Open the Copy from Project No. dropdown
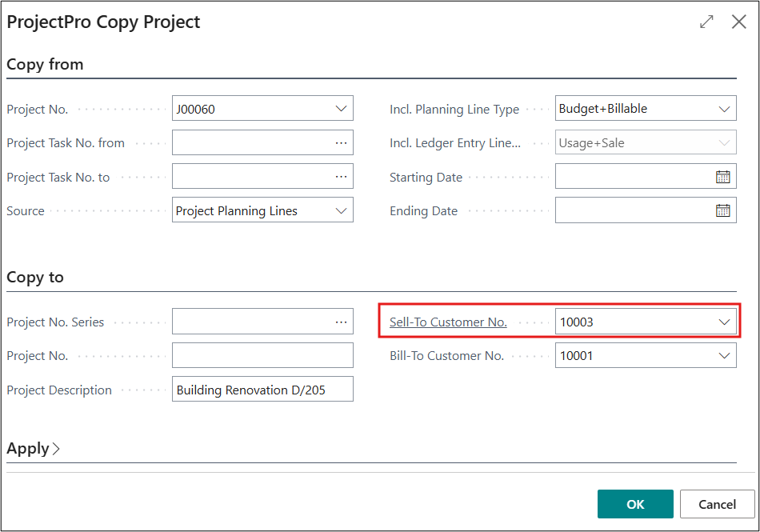 pyautogui.click(x=342, y=109)
